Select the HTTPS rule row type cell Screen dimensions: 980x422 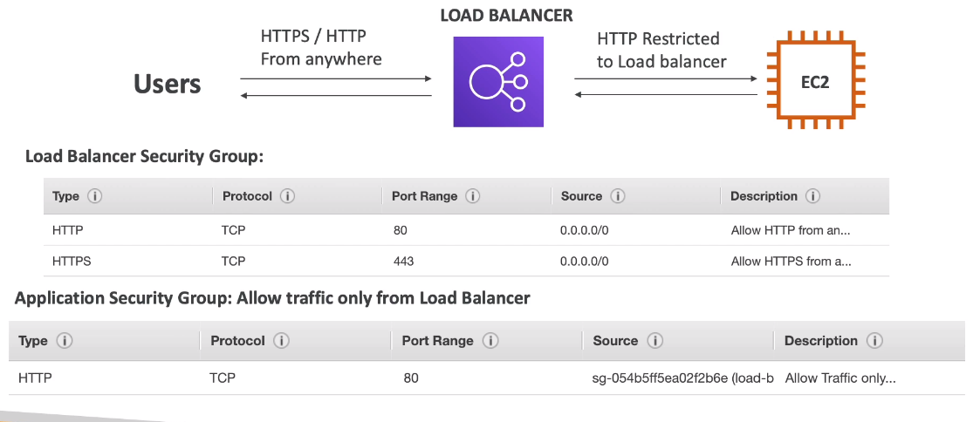[x=72, y=261]
